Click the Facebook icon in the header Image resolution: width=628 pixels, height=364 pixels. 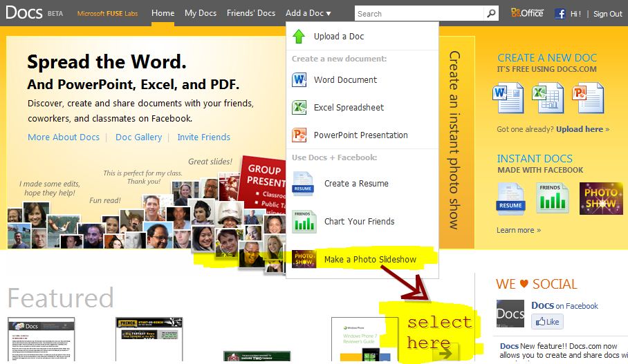(x=560, y=14)
